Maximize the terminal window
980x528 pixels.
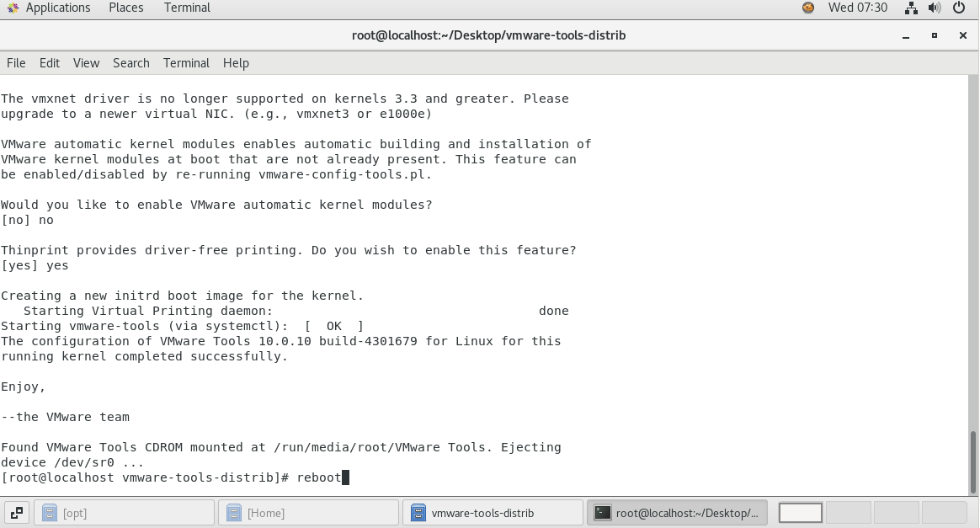(x=935, y=35)
